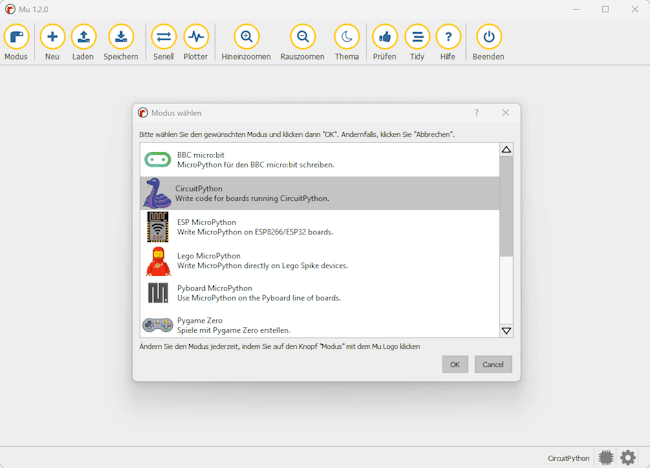Toggle the Thema moon icon
650x468 pixels.
[346, 38]
